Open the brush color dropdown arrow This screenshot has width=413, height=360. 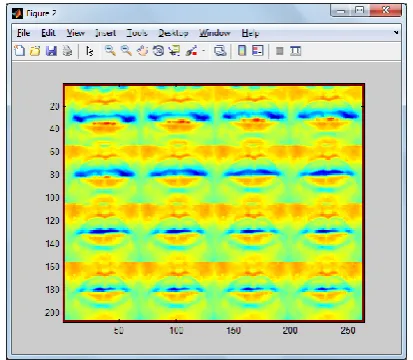coord(203,51)
